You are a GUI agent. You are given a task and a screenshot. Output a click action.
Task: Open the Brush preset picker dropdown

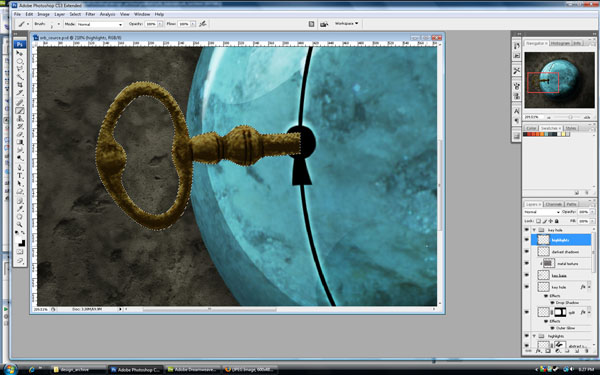click(x=59, y=24)
